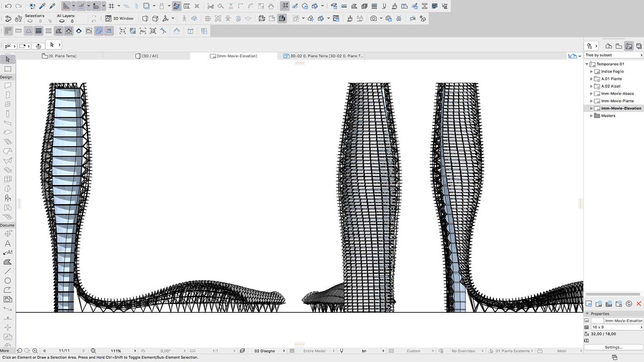This screenshot has height=362, width=644.
Task: Toggle the snap grid icon
Action: click(x=111, y=6)
